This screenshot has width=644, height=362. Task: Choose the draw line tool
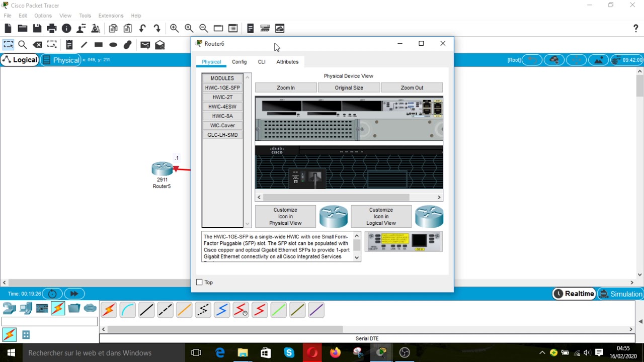click(x=84, y=45)
